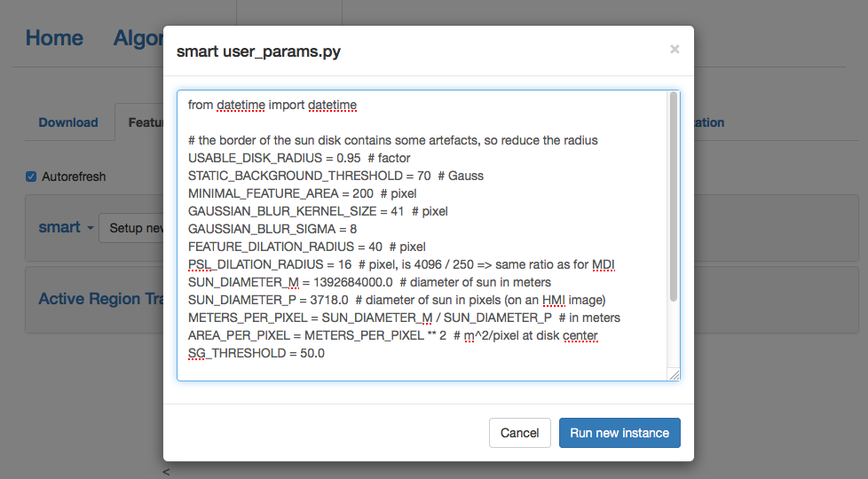This screenshot has width=868, height=479.
Task: Place cursor on SG_THRESHOLD = 50.0 line
Action: (256, 353)
